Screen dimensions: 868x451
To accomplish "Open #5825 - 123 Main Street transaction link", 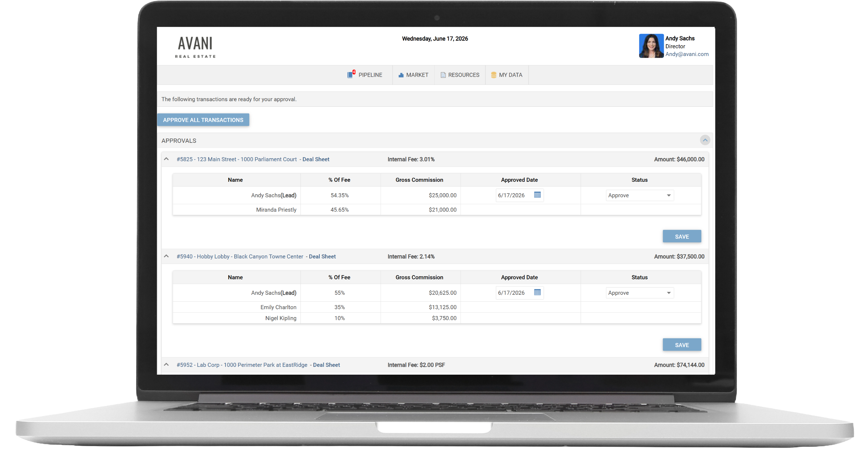I will (237, 159).
